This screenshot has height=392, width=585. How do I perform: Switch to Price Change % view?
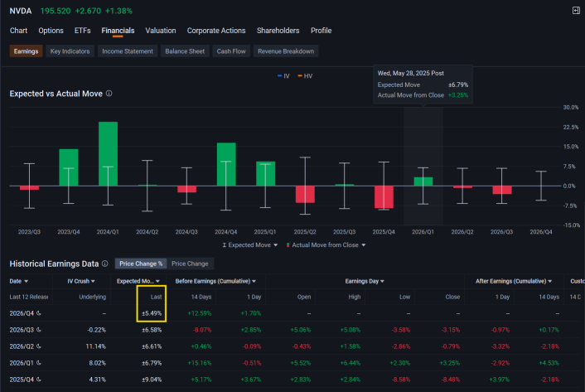[x=141, y=264]
